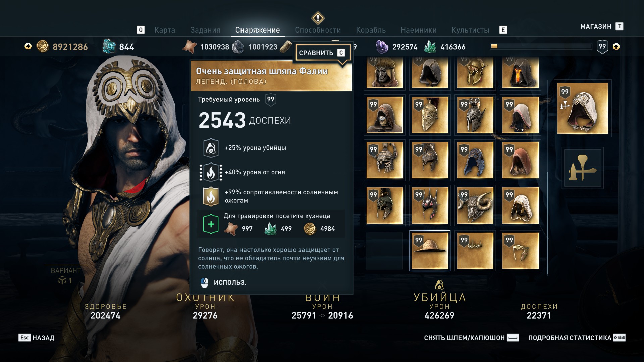This screenshot has width=644, height=362.
Task: Open the Карта tab
Action: pos(165,30)
